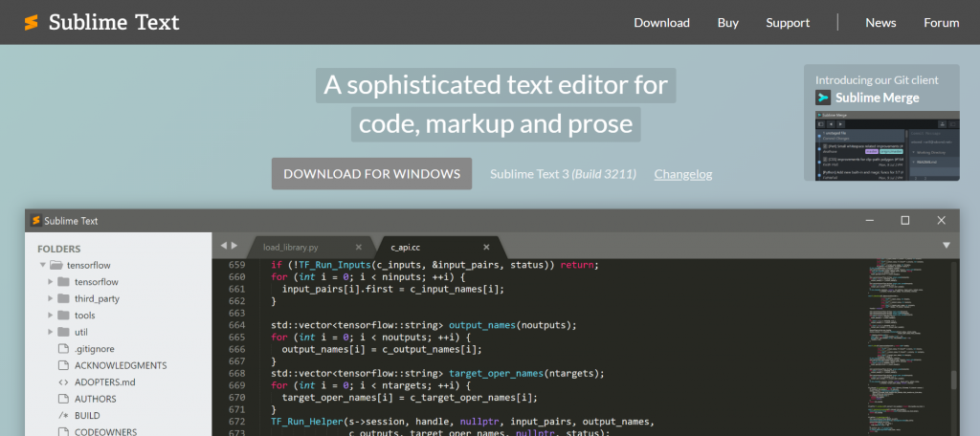The image size is (980, 436).
Task: Click 'target_oper_names(ntargets);' in the code
Action: [527, 374]
